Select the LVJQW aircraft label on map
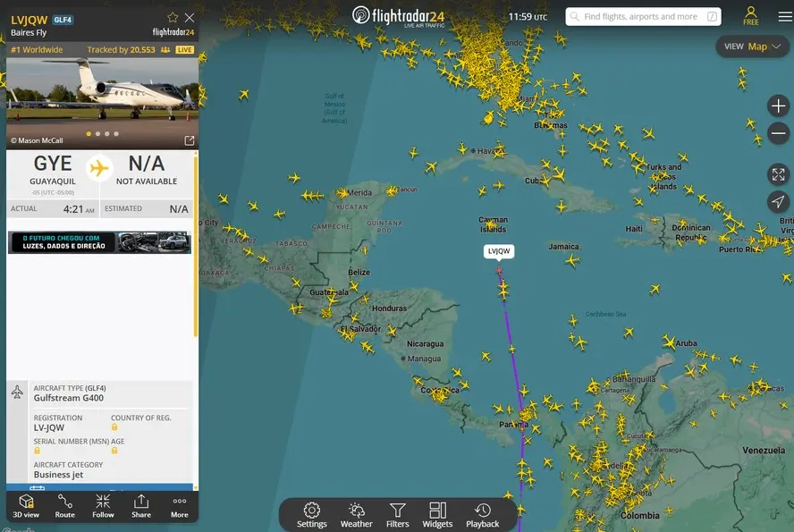 click(499, 251)
